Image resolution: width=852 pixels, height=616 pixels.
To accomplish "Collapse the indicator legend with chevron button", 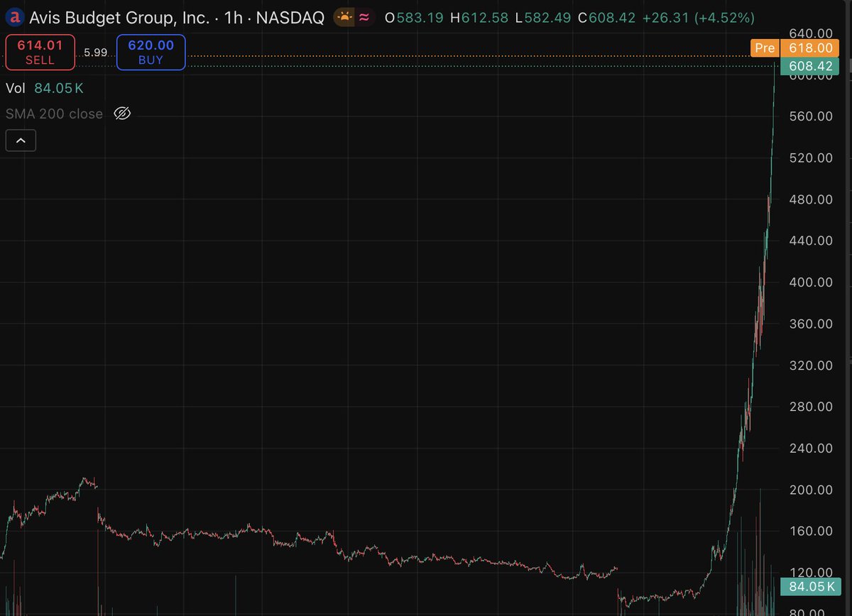I will pyautogui.click(x=21, y=141).
